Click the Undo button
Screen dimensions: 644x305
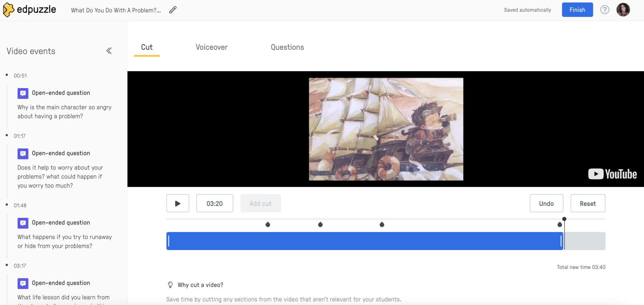546,203
